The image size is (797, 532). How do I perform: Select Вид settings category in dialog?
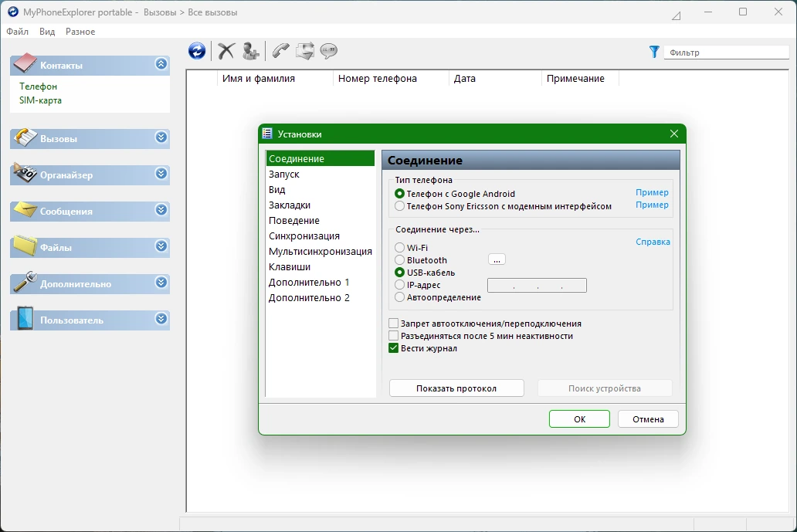coord(320,189)
